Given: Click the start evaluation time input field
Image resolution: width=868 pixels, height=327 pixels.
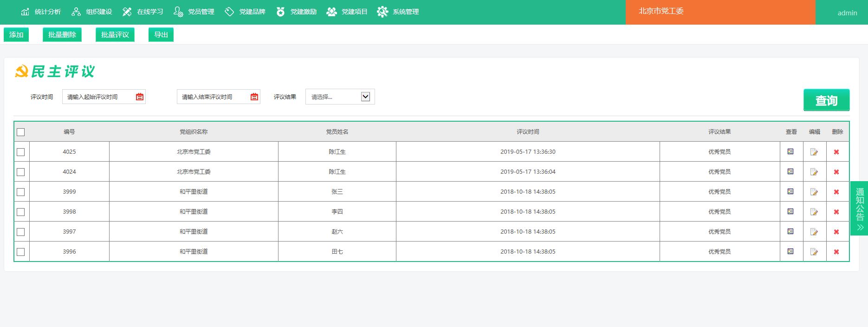Looking at the screenshot, I should coord(98,97).
